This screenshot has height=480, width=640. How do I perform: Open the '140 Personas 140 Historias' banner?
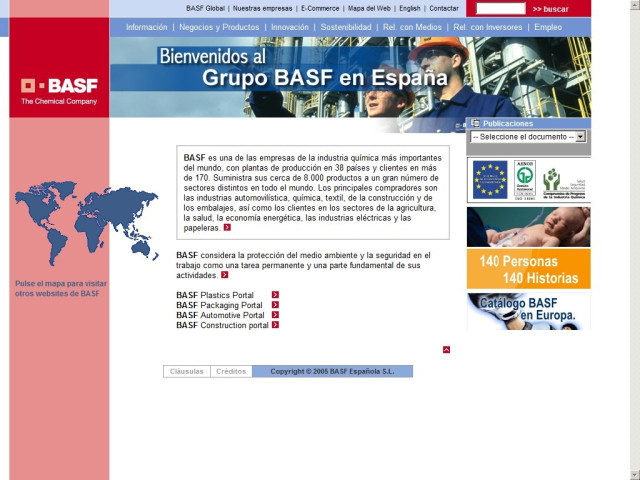[529, 269]
